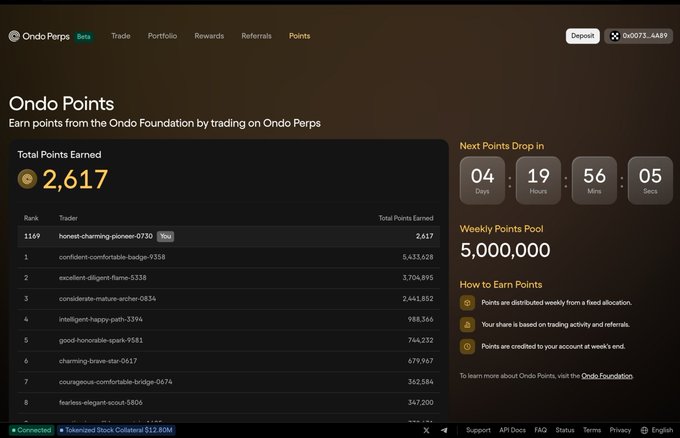Click the globe language icon
This screenshot has width=680, height=438.
pyautogui.click(x=644, y=430)
